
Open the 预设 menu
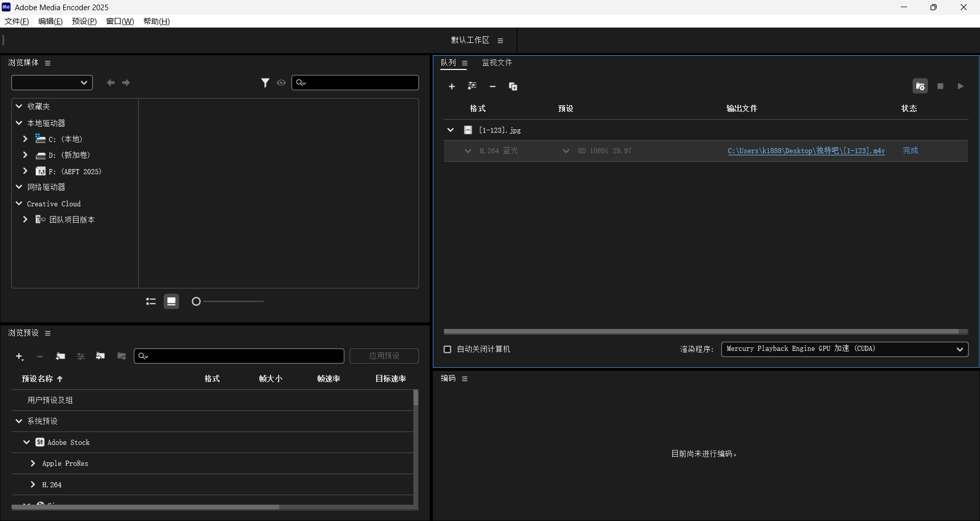coord(84,21)
